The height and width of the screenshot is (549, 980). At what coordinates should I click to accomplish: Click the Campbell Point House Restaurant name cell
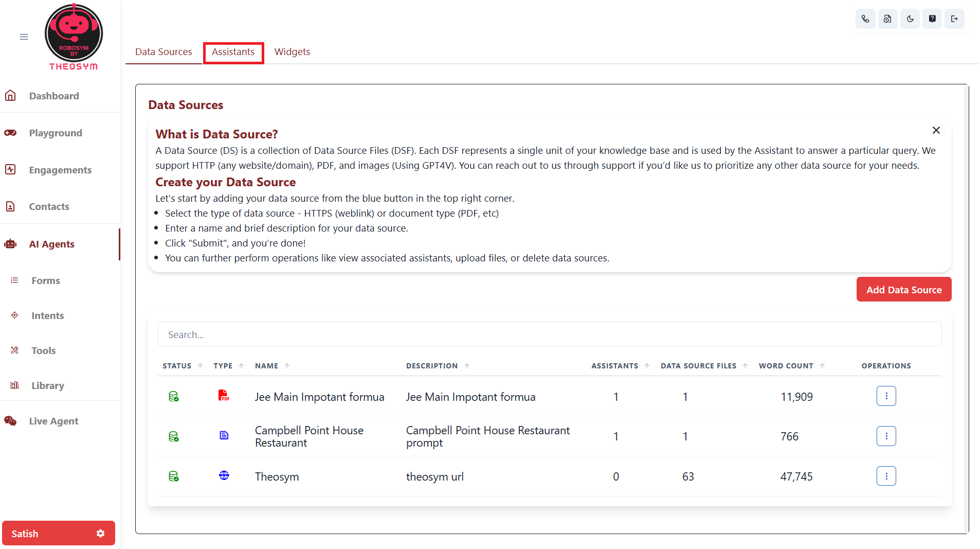(309, 437)
